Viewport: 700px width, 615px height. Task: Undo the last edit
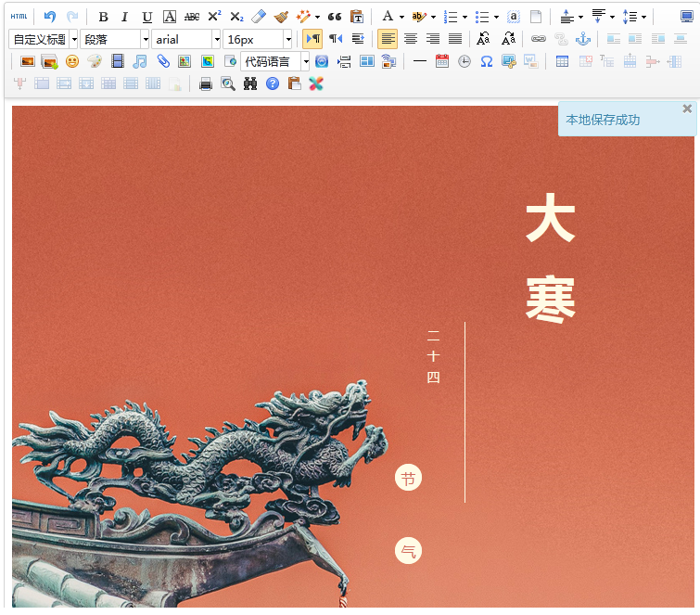click(x=50, y=17)
